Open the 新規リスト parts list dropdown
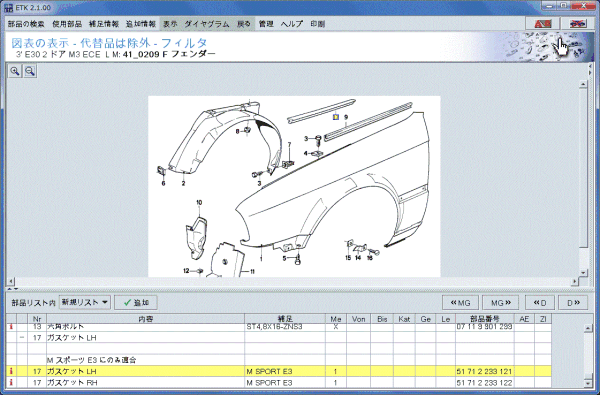The height and width of the screenshot is (395, 600). (x=85, y=302)
